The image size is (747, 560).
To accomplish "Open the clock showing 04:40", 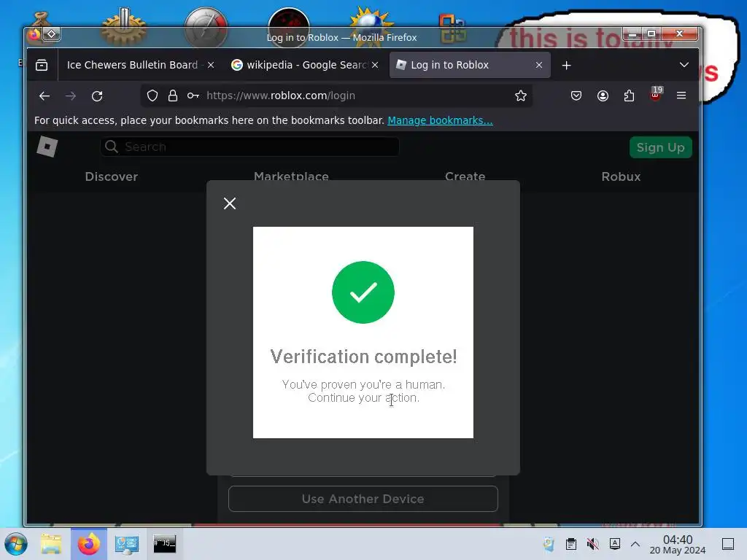I will [x=678, y=544].
